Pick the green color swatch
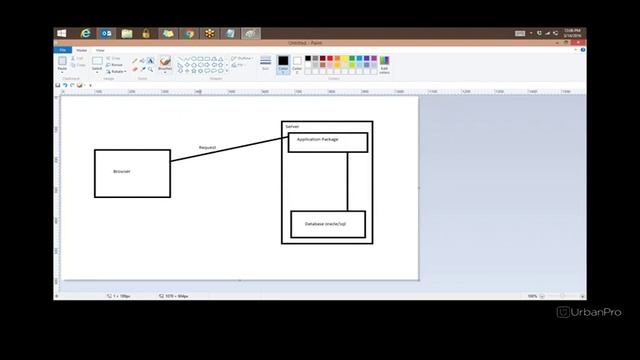The image size is (640, 360). point(352,58)
